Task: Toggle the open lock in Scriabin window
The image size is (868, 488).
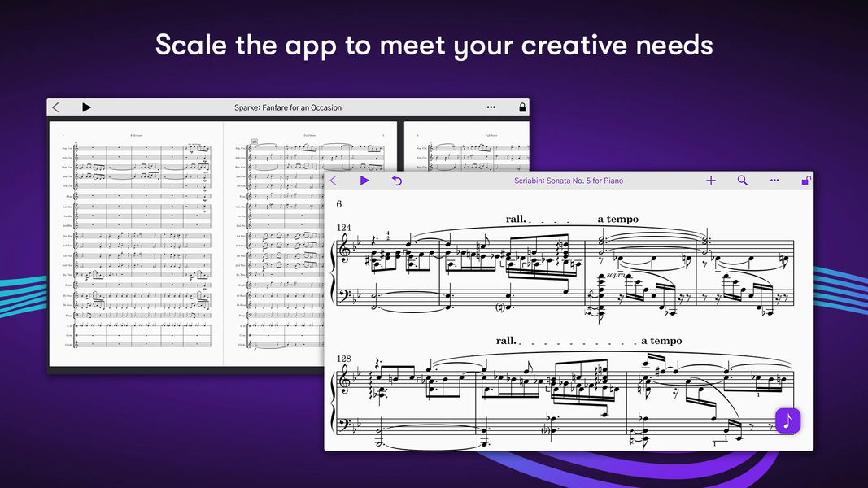Action: click(806, 181)
